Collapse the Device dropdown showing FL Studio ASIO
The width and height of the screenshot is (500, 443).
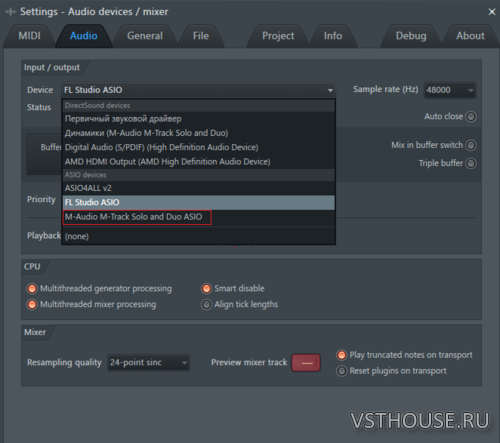198,90
